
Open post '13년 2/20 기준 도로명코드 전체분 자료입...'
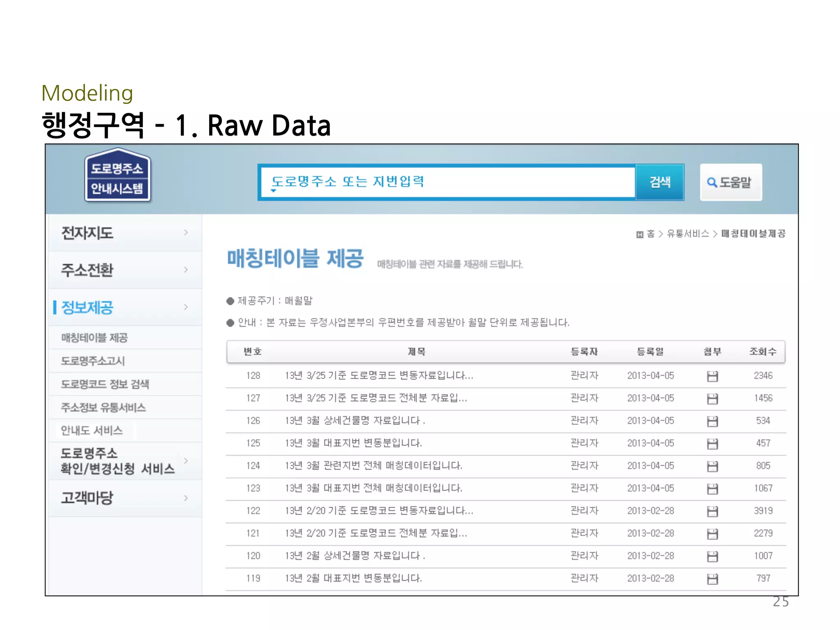coord(376,534)
